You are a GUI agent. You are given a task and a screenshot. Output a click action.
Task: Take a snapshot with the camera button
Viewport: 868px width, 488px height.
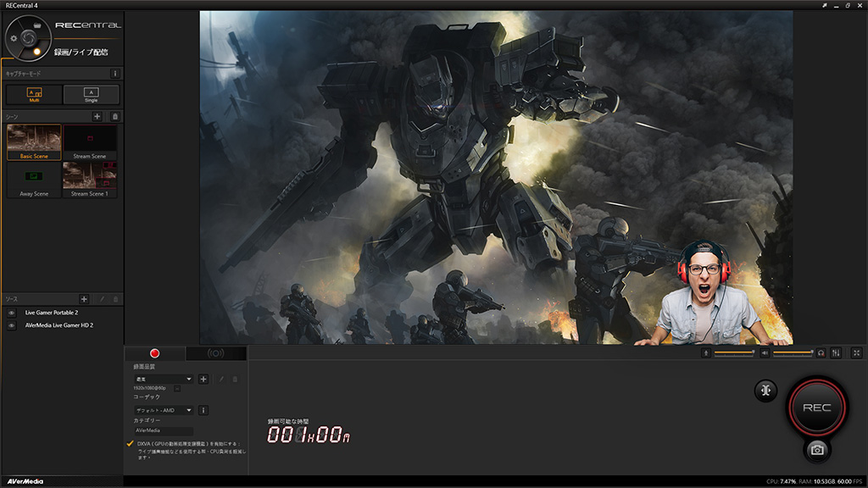817,450
